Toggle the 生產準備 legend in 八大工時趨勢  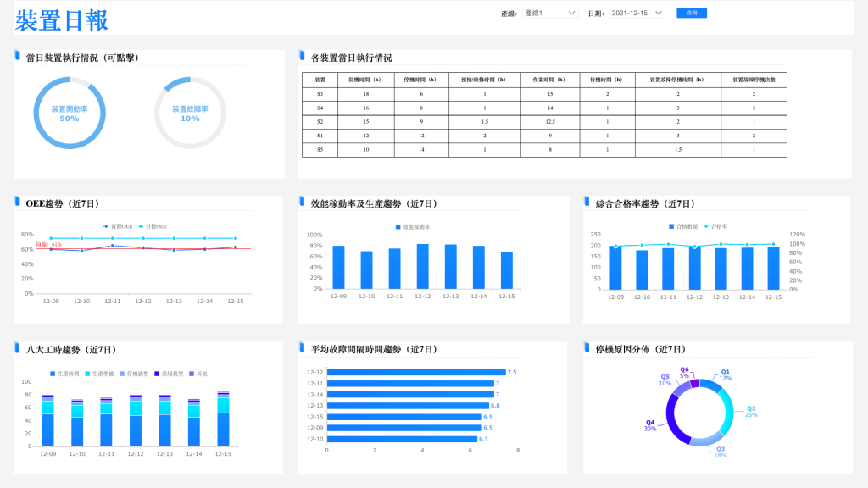(x=99, y=374)
